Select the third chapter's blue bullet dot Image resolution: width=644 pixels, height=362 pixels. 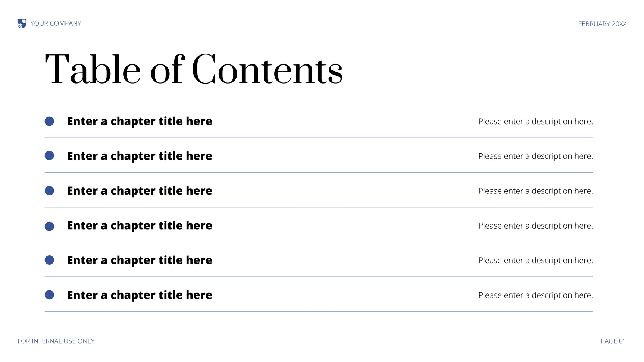pos(49,191)
